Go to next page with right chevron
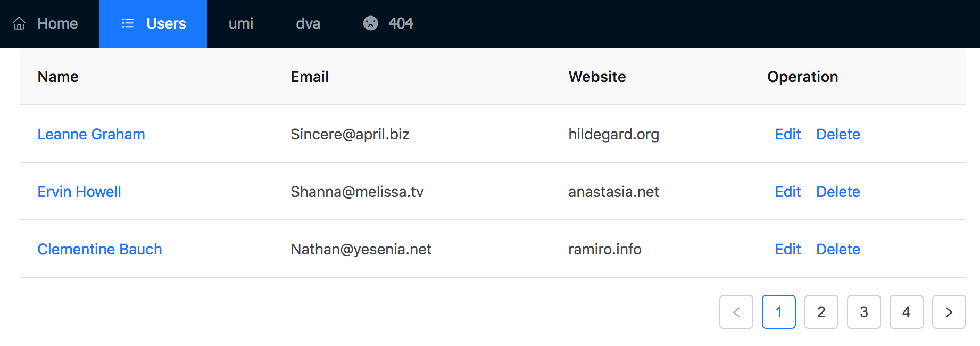Viewport: 980px width, 346px height. 949,312
